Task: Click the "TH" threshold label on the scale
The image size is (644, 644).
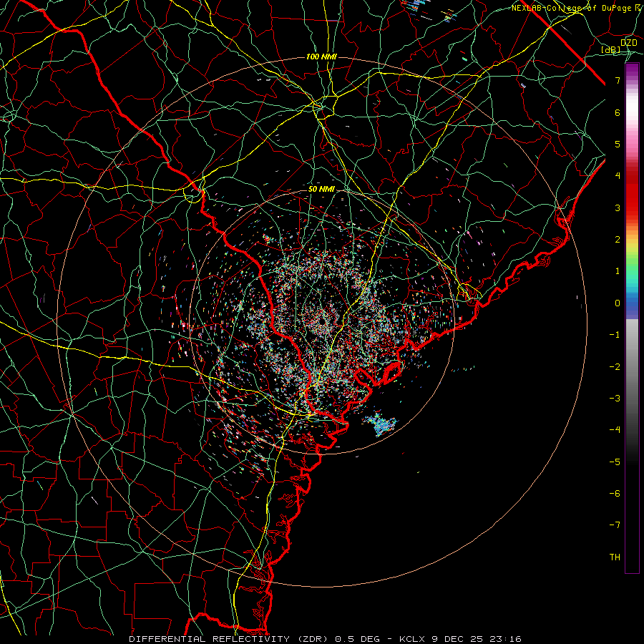Action: coord(615,557)
